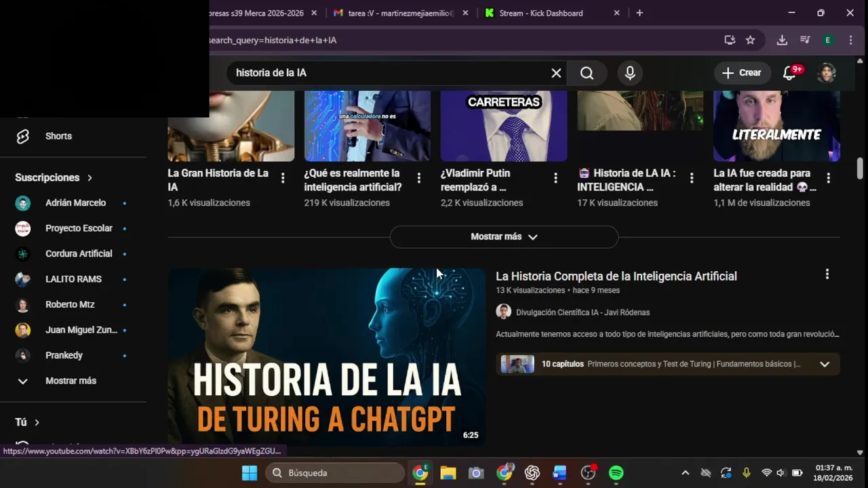The image size is (868, 488).
Task: Play Historia de la IA de Turing a ChatGPT thumbnail
Action: (327, 357)
